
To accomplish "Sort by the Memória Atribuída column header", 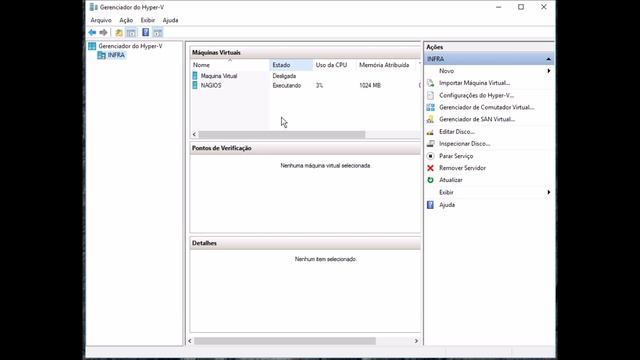I will 387,65.
